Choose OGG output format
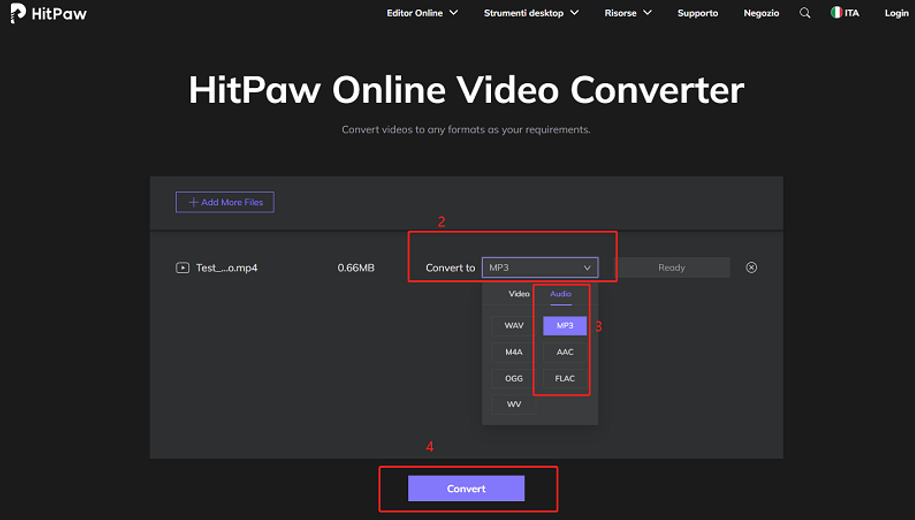915x520 pixels. 514,378
